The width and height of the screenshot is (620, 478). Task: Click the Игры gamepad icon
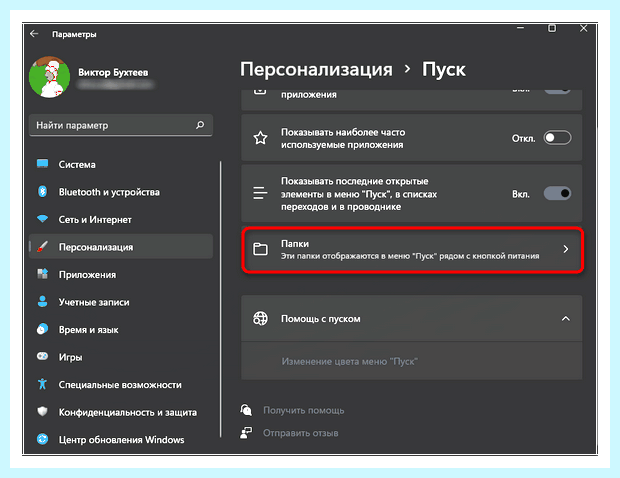point(42,356)
